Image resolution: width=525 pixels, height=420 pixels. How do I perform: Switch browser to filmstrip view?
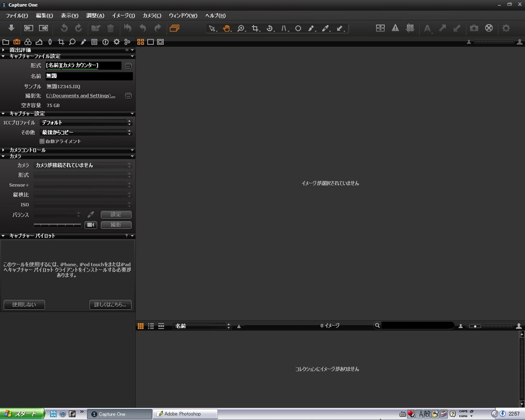[x=161, y=326]
